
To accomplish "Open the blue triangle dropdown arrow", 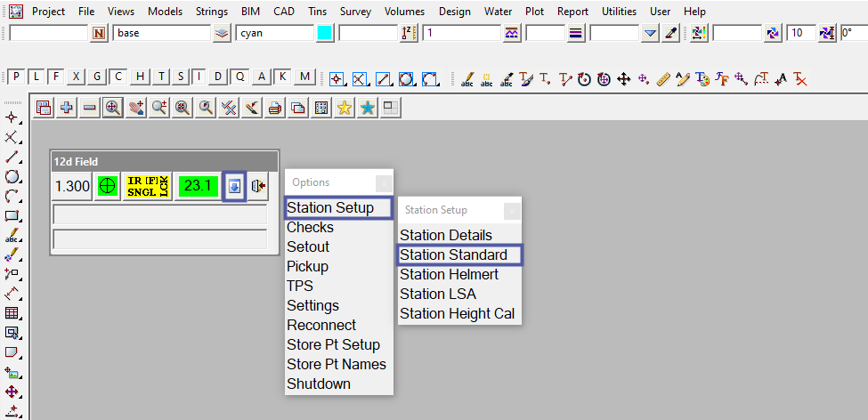I will pos(650,33).
